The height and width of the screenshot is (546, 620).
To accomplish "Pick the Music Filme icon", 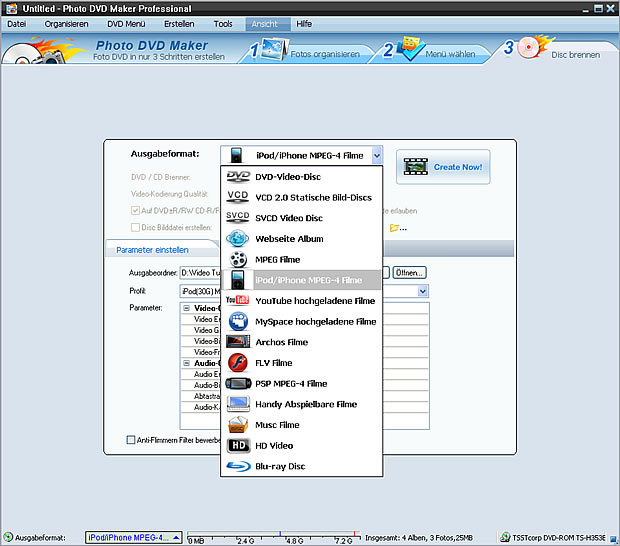I will pyautogui.click(x=238, y=425).
